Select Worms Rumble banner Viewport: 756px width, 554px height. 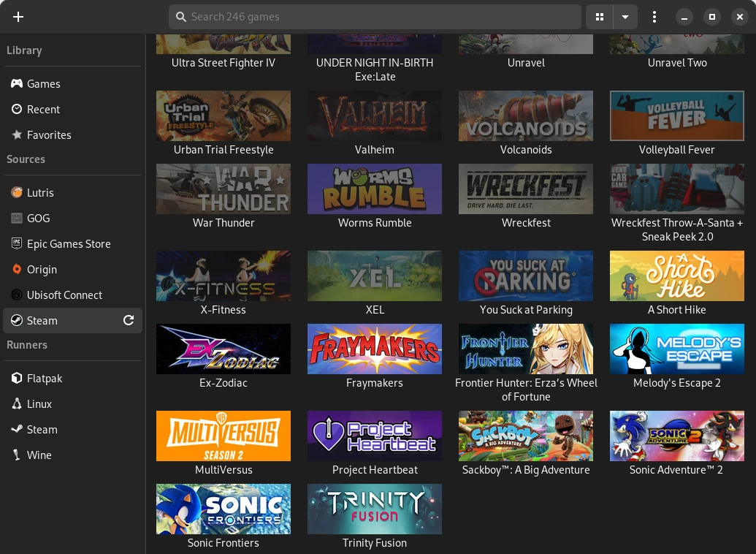pos(375,189)
